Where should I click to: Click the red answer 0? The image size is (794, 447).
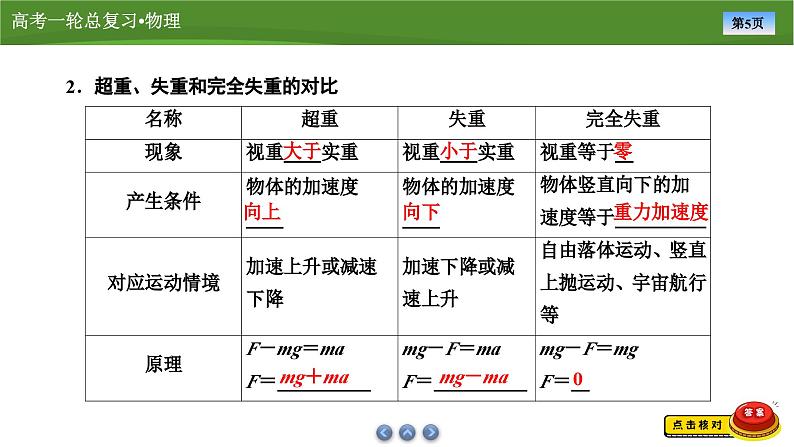[x=578, y=379]
